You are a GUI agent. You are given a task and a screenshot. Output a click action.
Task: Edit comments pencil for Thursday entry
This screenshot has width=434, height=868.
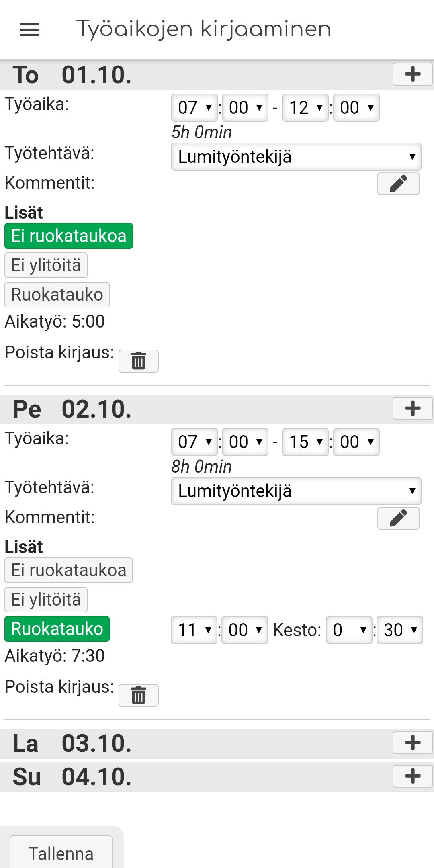pos(398,184)
